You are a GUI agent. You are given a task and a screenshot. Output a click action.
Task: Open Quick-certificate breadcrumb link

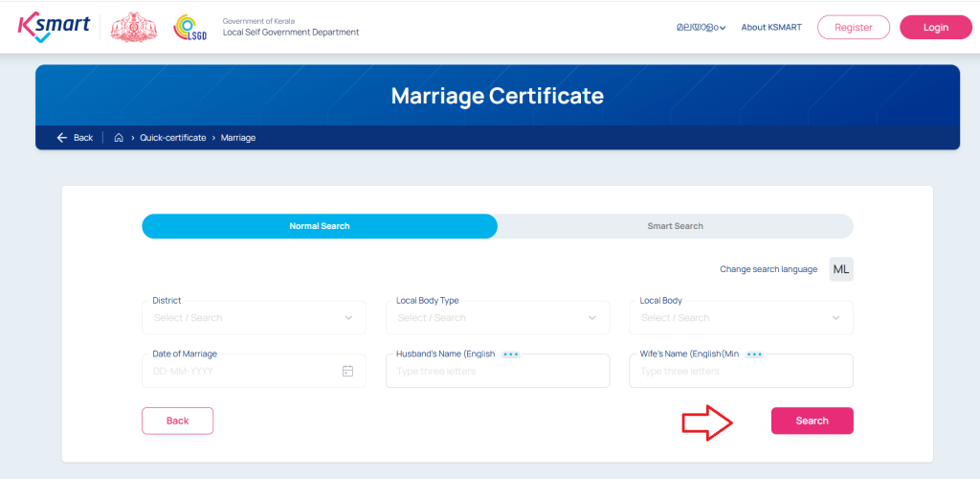pyautogui.click(x=173, y=138)
